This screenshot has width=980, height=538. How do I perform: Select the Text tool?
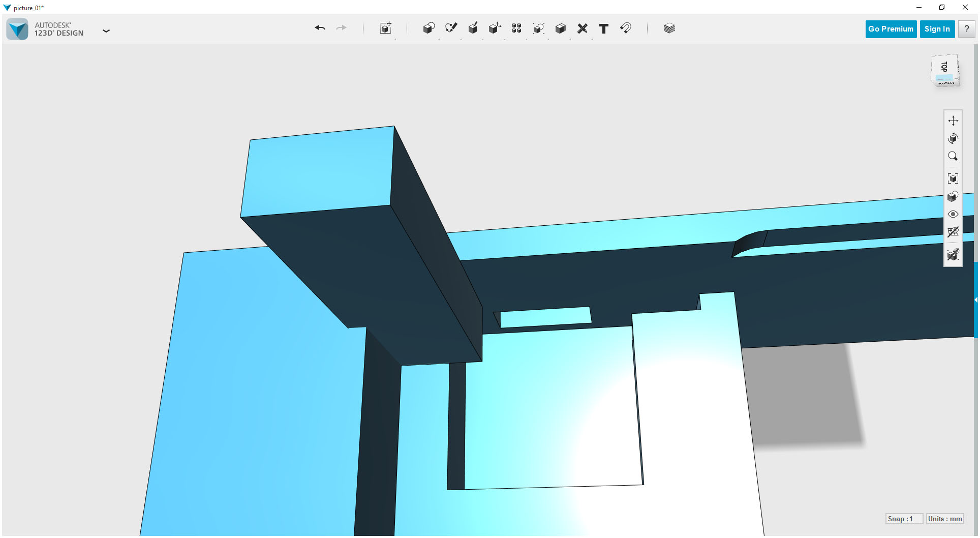tap(604, 28)
